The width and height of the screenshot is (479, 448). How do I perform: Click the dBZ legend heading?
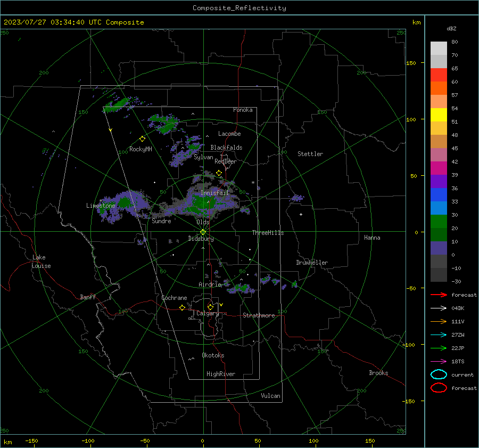[x=451, y=28]
